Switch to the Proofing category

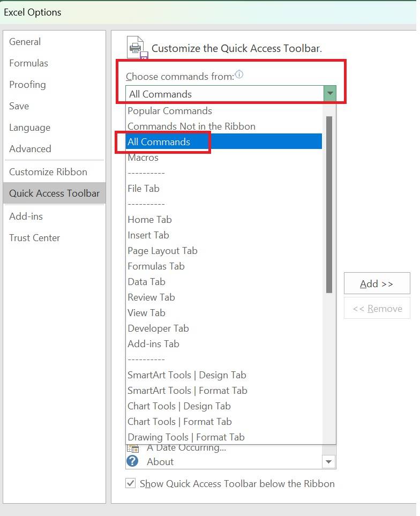(27, 84)
